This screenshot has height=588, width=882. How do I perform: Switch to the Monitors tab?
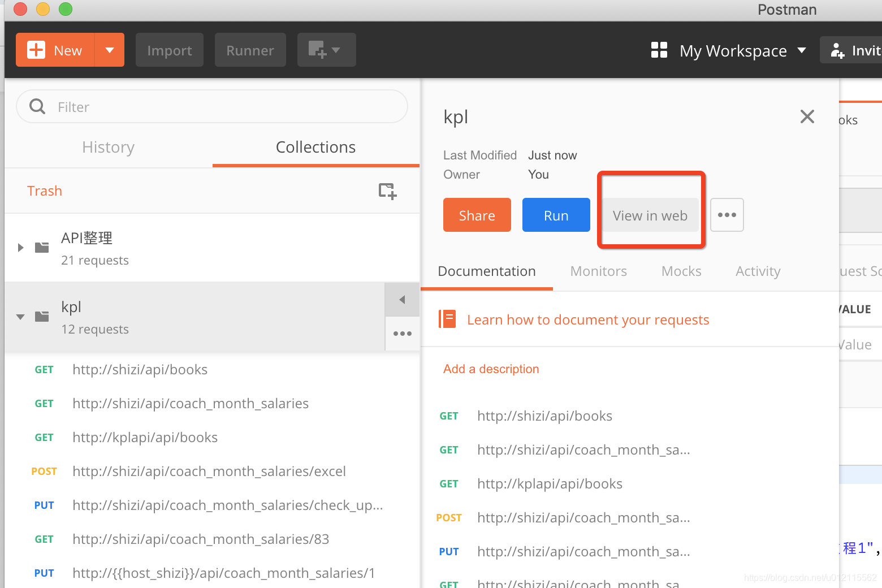point(599,271)
